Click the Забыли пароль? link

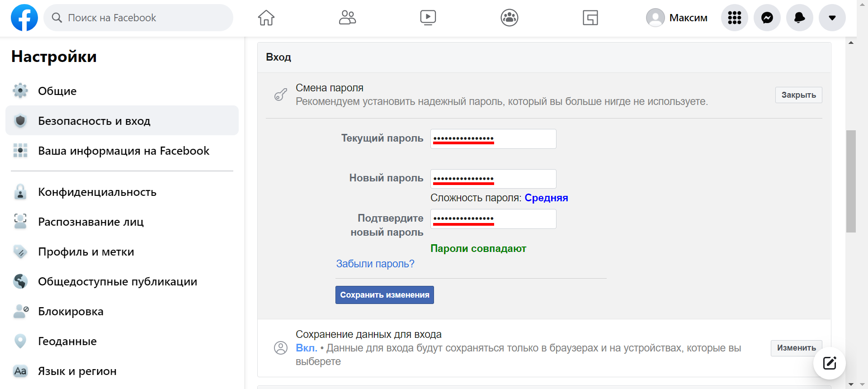pyautogui.click(x=375, y=264)
